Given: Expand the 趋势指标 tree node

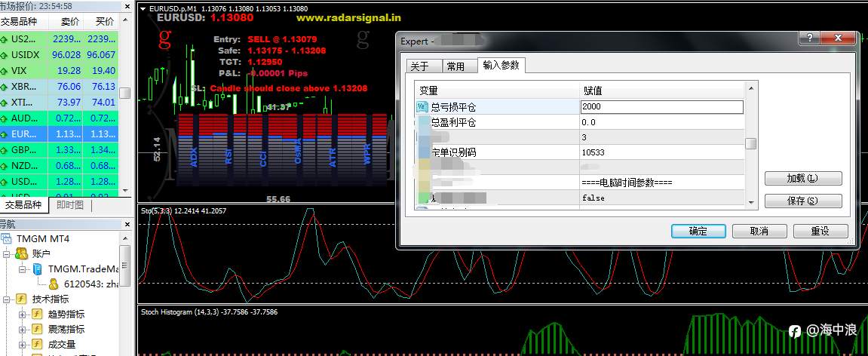Looking at the screenshot, I should pyautogui.click(x=23, y=315).
